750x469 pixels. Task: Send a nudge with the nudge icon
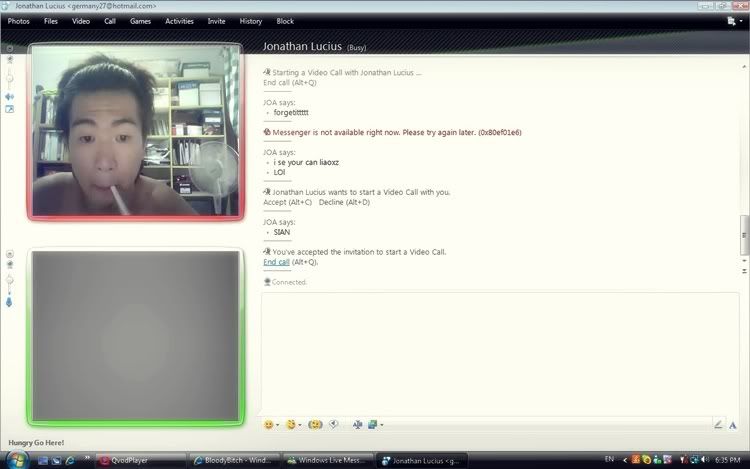click(315, 424)
